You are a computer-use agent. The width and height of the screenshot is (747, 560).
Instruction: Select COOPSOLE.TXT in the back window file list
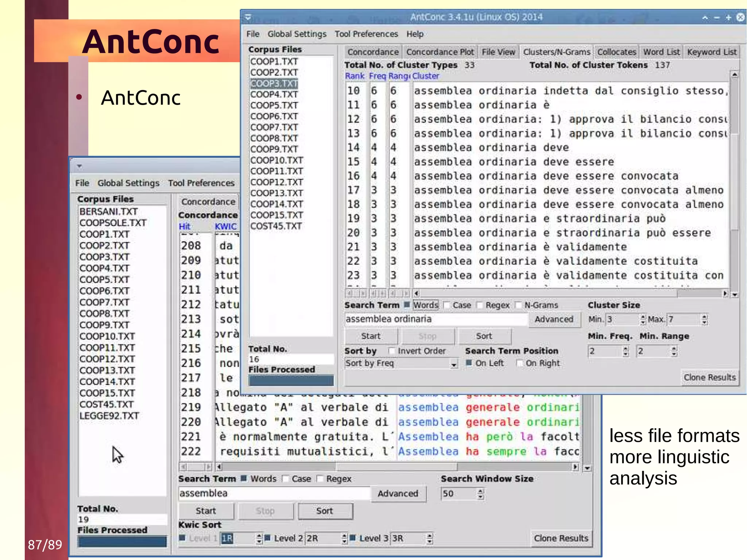[x=113, y=223]
